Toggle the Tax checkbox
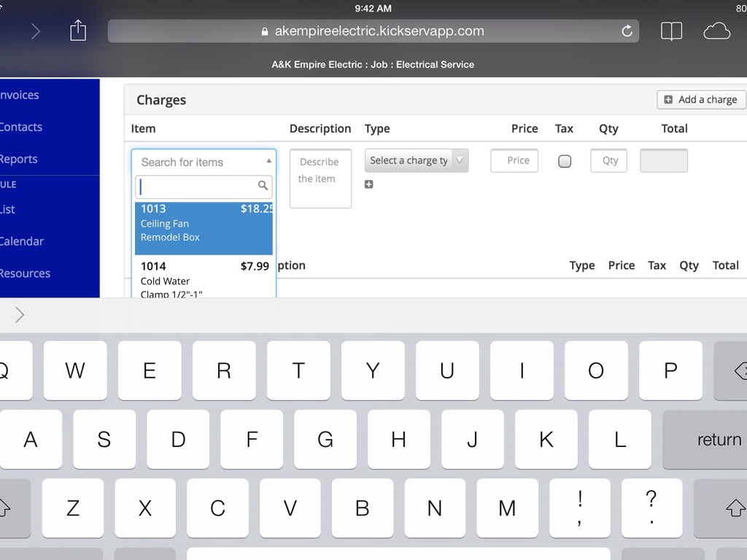Screen dimensions: 747x560 (x=565, y=161)
